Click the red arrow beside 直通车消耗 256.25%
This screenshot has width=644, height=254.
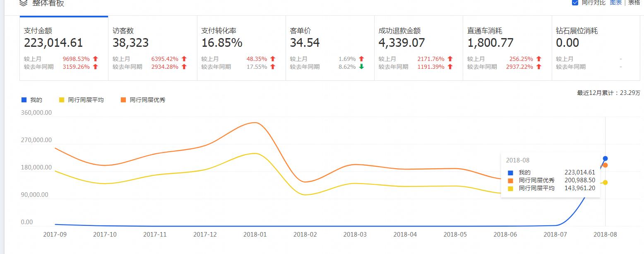coord(538,59)
